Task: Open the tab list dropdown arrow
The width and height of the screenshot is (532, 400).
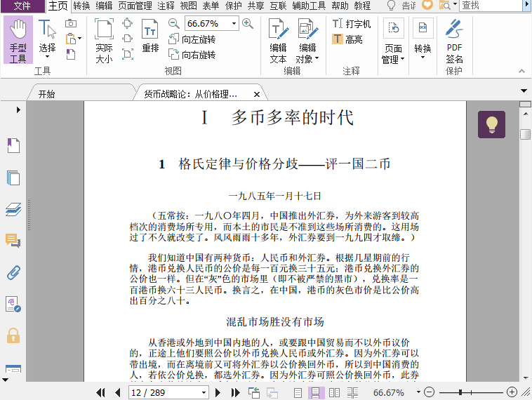Action: [524, 91]
